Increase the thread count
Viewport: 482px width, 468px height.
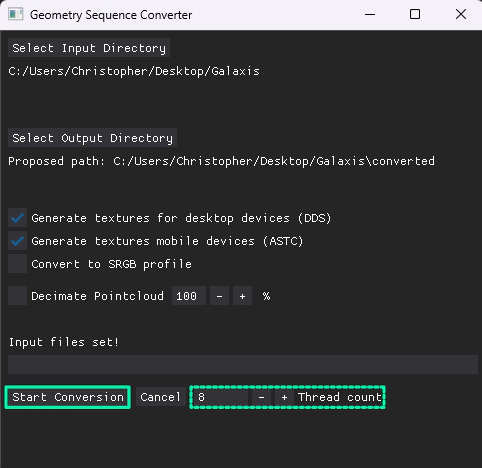tap(284, 397)
